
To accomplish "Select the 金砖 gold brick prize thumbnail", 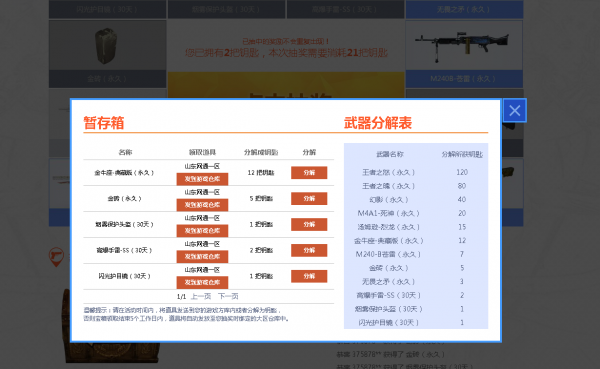I will [108, 45].
